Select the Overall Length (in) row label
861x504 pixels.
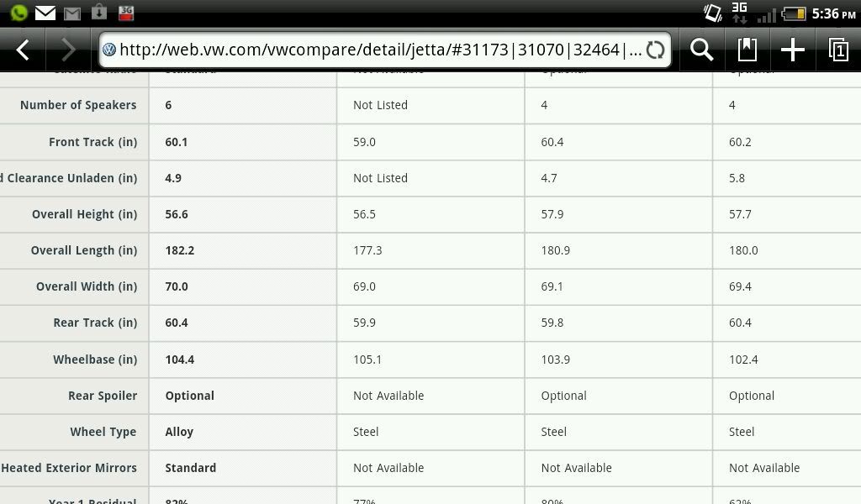[x=84, y=250]
